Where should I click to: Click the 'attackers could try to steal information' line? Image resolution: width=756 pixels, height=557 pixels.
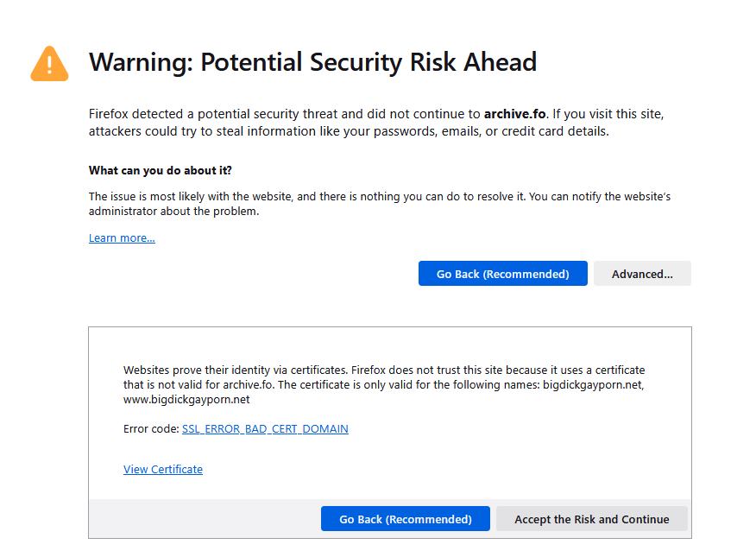pos(349,131)
